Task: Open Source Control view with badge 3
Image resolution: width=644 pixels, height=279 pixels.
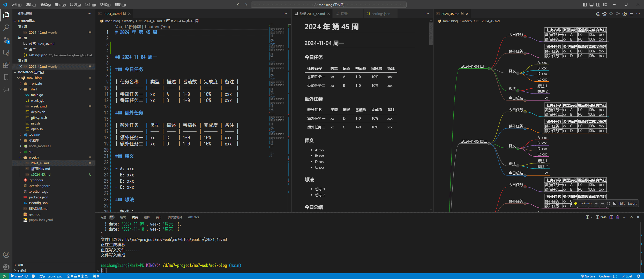Action: (x=6, y=40)
